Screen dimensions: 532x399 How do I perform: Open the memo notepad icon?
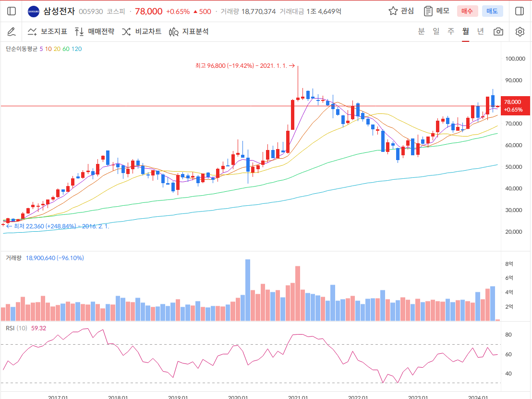(428, 11)
